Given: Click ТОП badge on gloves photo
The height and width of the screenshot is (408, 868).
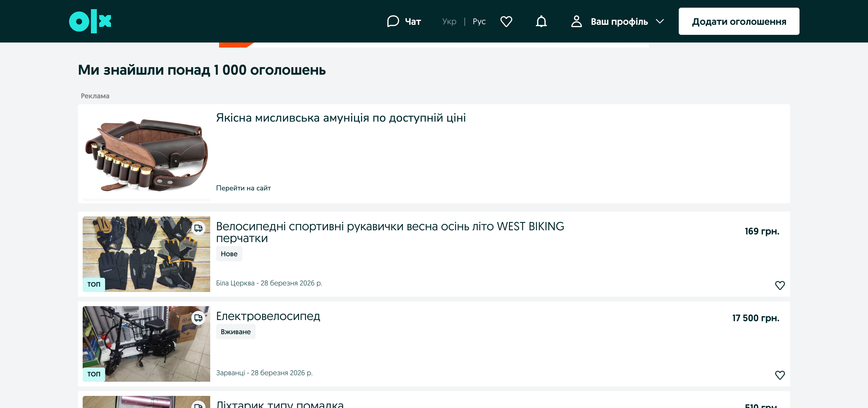Looking at the screenshot, I should pos(94,284).
